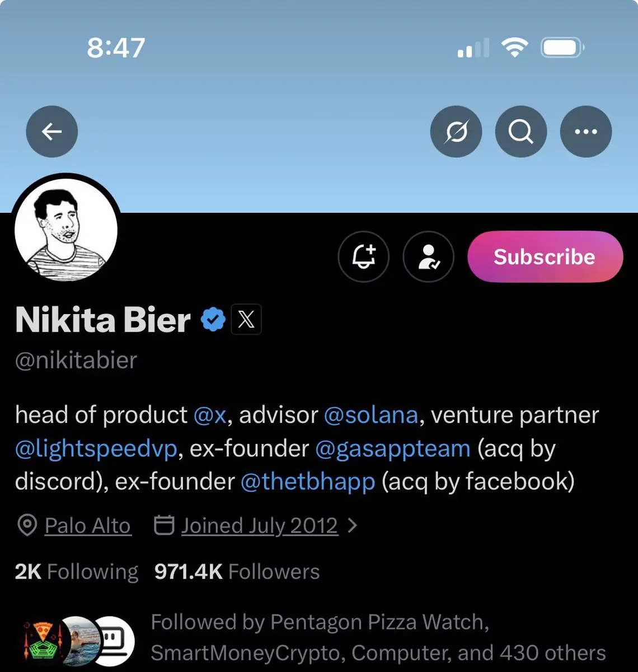This screenshot has width=638, height=672.
Task: View the 971.4K Followers list
Action: [x=237, y=571]
